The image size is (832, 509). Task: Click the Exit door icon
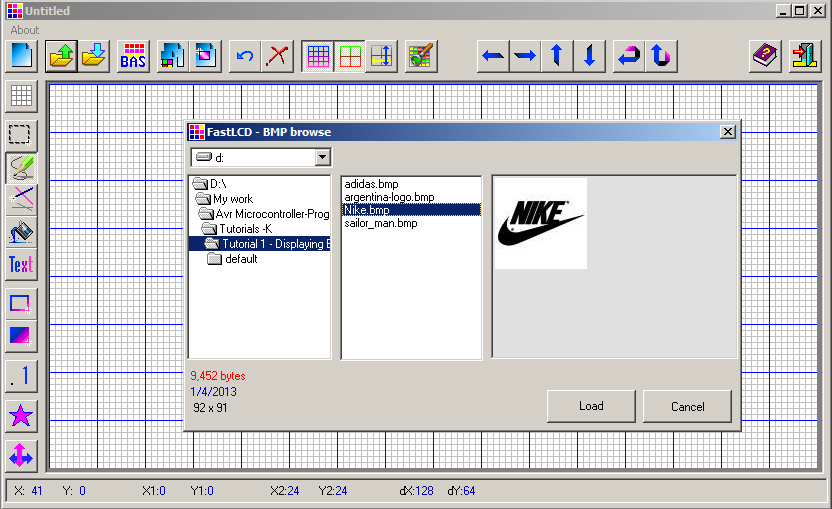805,56
